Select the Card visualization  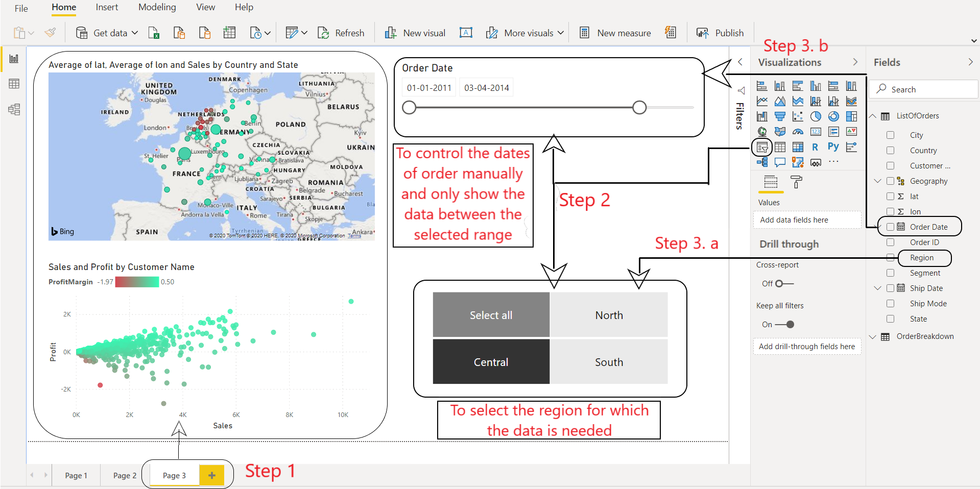click(816, 132)
